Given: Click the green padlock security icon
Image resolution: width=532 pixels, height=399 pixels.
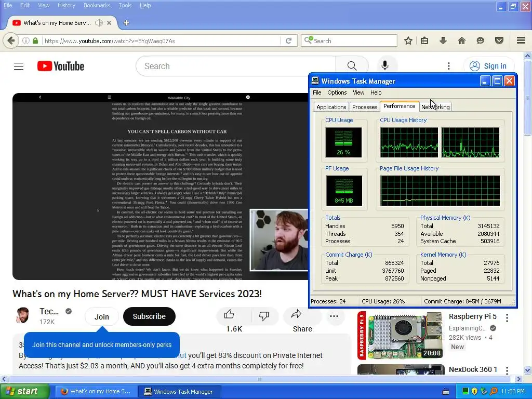Looking at the screenshot, I should click(x=35, y=41).
